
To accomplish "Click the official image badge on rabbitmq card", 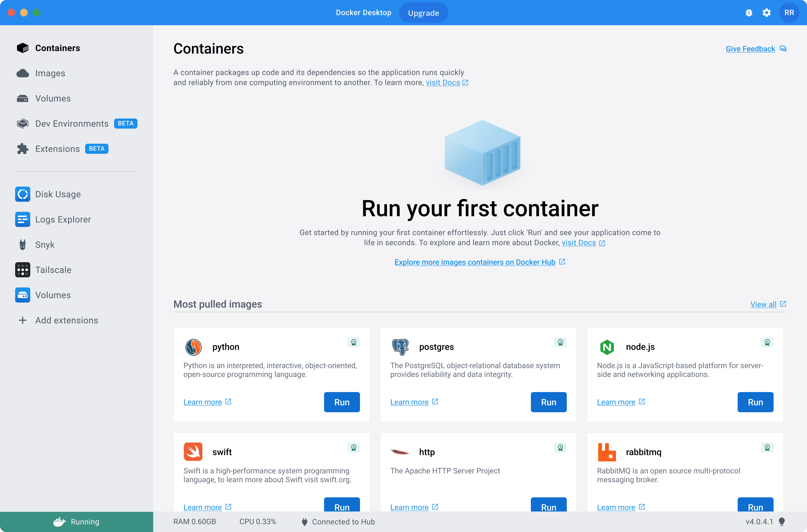I will pyautogui.click(x=767, y=447).
